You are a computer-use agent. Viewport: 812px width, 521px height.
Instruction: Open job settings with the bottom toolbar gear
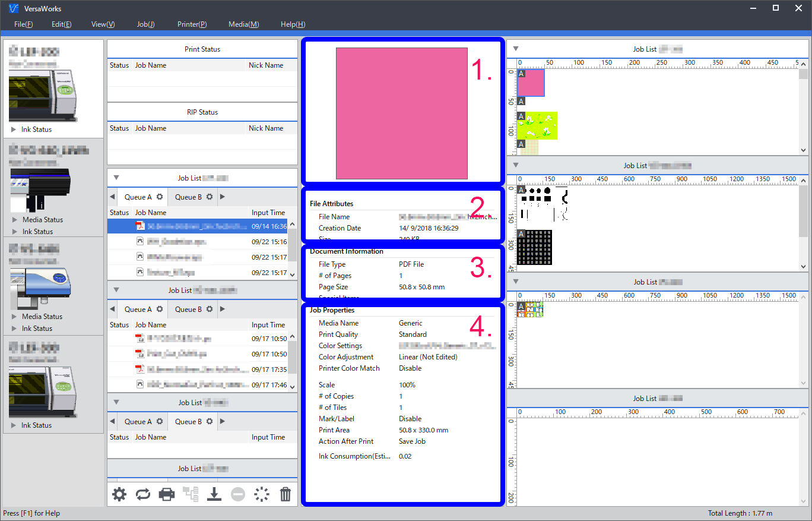119,494
